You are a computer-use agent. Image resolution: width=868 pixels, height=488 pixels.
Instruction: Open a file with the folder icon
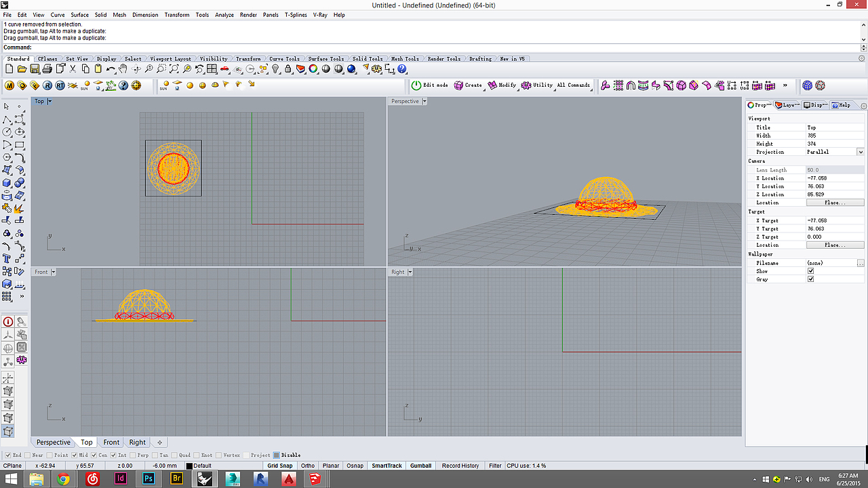22,69
